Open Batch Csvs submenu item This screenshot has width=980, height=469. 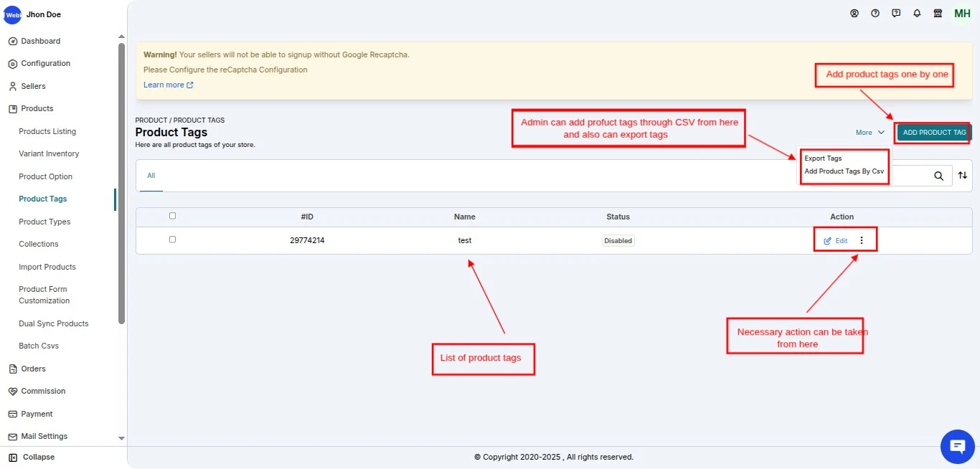[x=39, y=346]
